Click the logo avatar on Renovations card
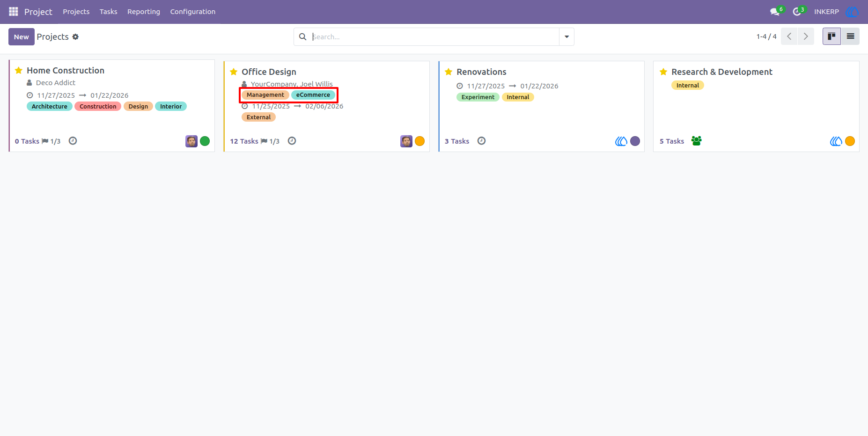The image size is (868, 436). point(621,141)
